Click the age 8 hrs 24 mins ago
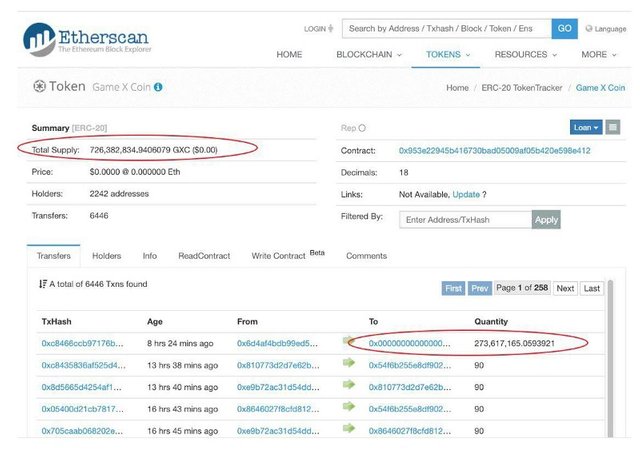 coord(180,343)
